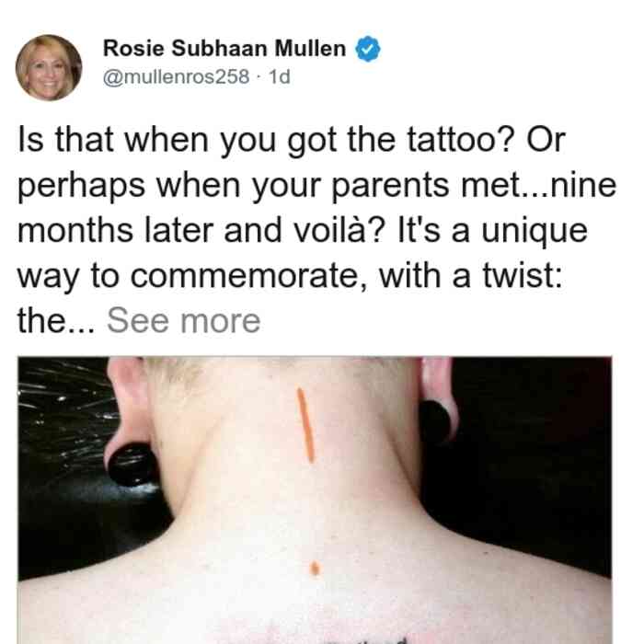Click the black ear plug on the left ear

(132, 464)
